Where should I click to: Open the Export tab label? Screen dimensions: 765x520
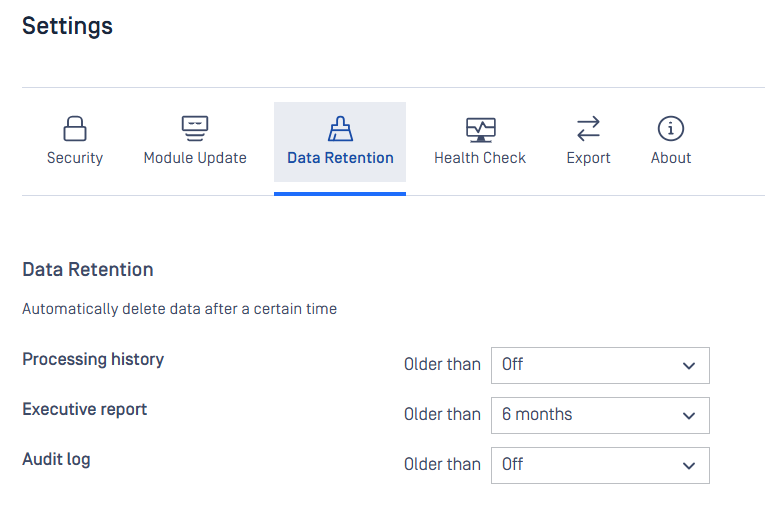[x=588, y=158]
